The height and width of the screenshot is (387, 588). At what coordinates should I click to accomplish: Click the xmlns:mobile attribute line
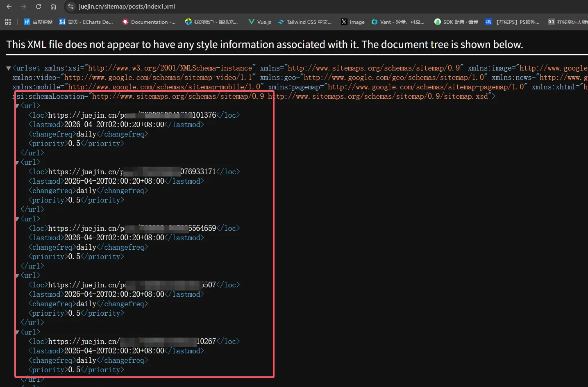click(300, 87)
